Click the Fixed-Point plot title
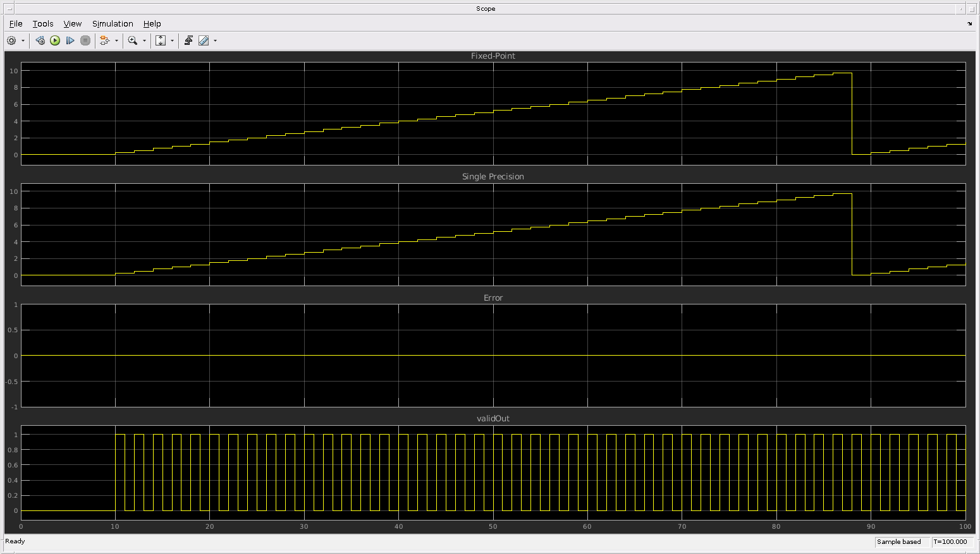This screenshot has height=554, width=980. click(x=493, y=56)
